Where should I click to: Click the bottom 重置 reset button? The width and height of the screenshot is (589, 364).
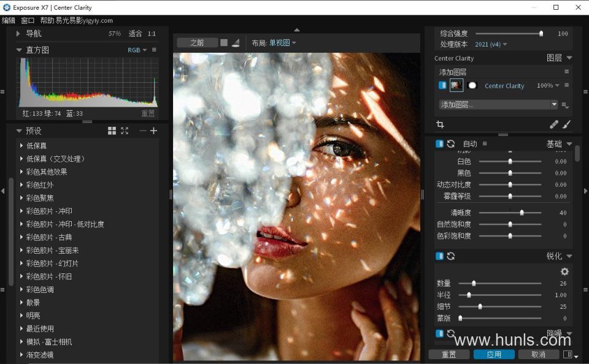(449, 355)
